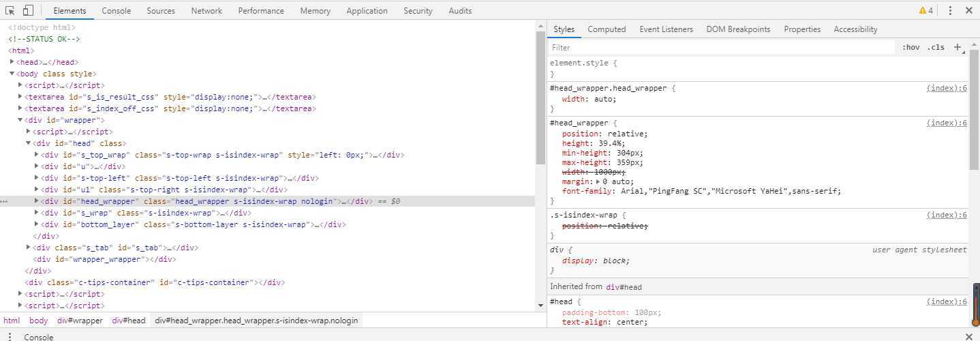Expand the s_tab div node

coord(29,248)
